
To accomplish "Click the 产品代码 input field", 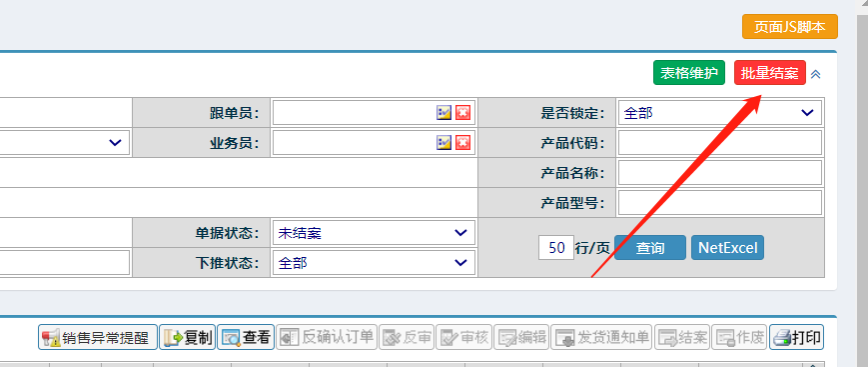I will (719, 143).
